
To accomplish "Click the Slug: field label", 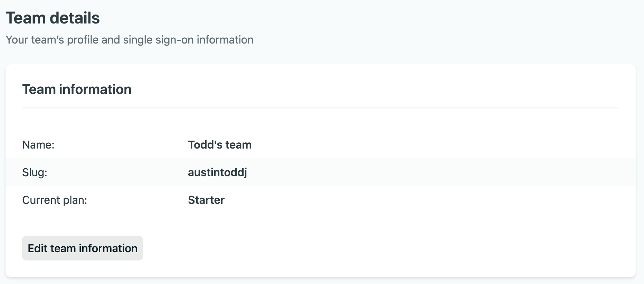I will (x=35, y=172).
